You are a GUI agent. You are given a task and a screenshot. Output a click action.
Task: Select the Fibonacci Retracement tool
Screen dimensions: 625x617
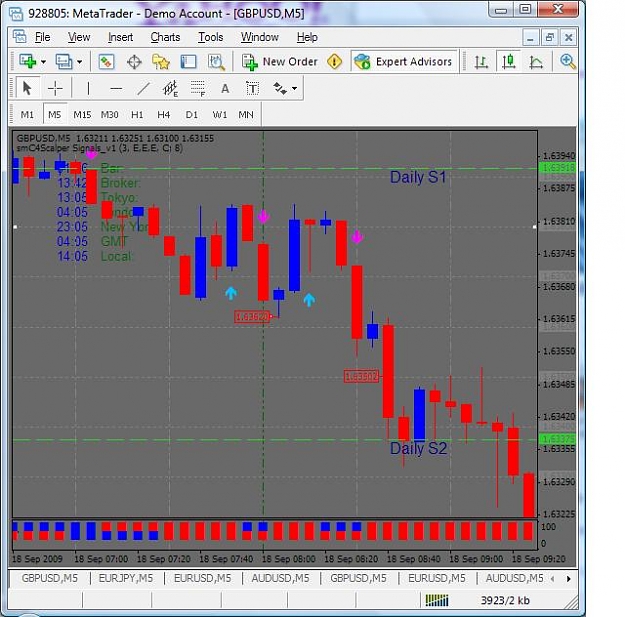pyautogui.click(x=198, y=88)
